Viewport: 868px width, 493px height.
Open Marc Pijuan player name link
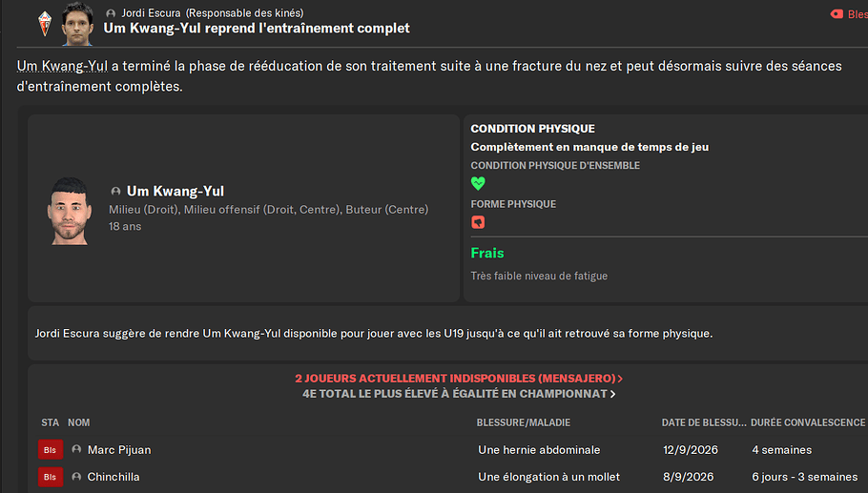119,450
